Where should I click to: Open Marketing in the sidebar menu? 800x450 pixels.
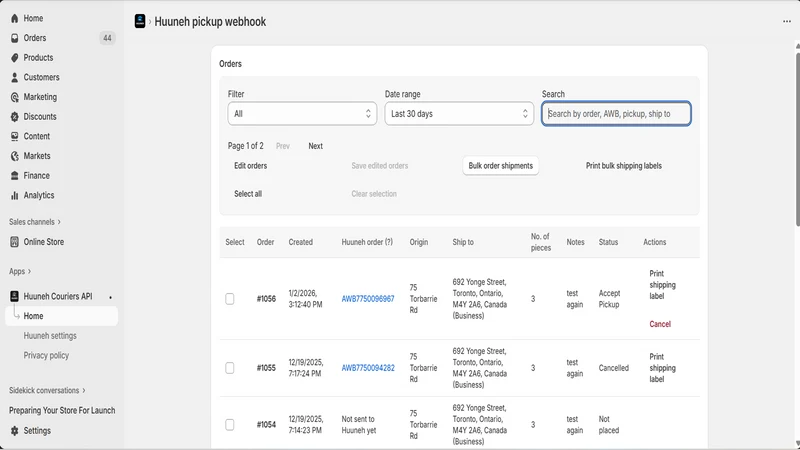[40, 97]
